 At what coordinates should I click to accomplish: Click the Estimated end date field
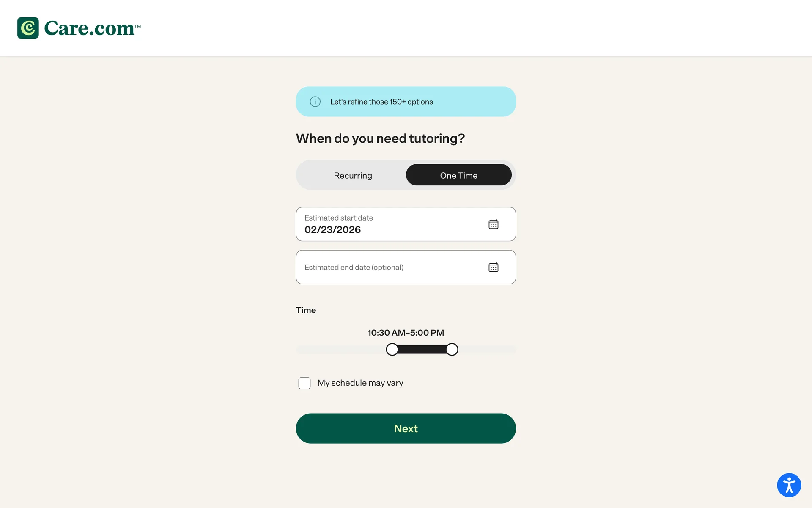(x=406, y=267)
